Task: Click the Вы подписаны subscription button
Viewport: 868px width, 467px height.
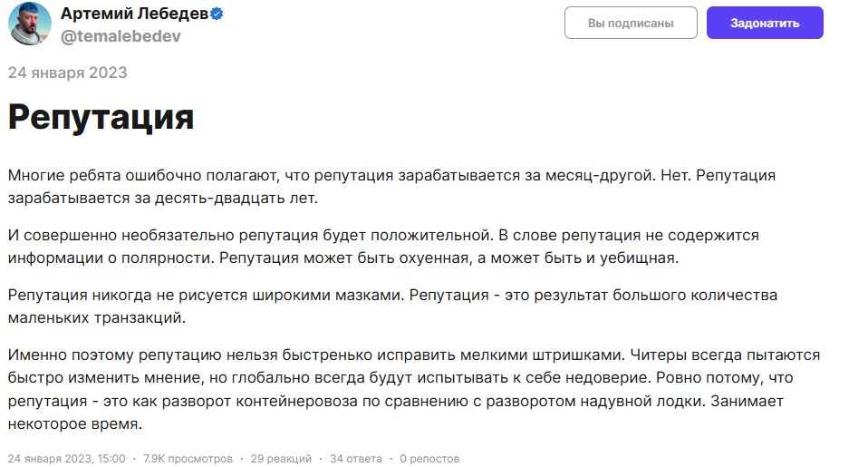Action: [631, 23]
